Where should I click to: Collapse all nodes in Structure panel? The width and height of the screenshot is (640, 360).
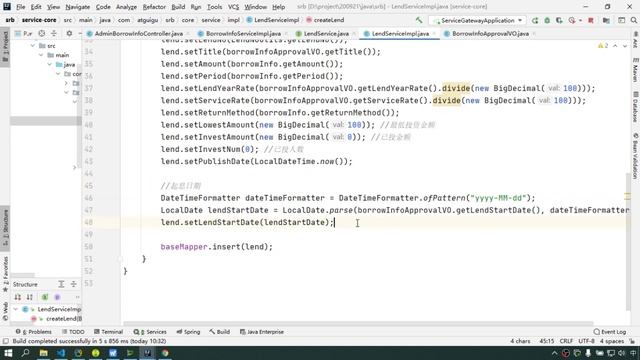point(73,284)
